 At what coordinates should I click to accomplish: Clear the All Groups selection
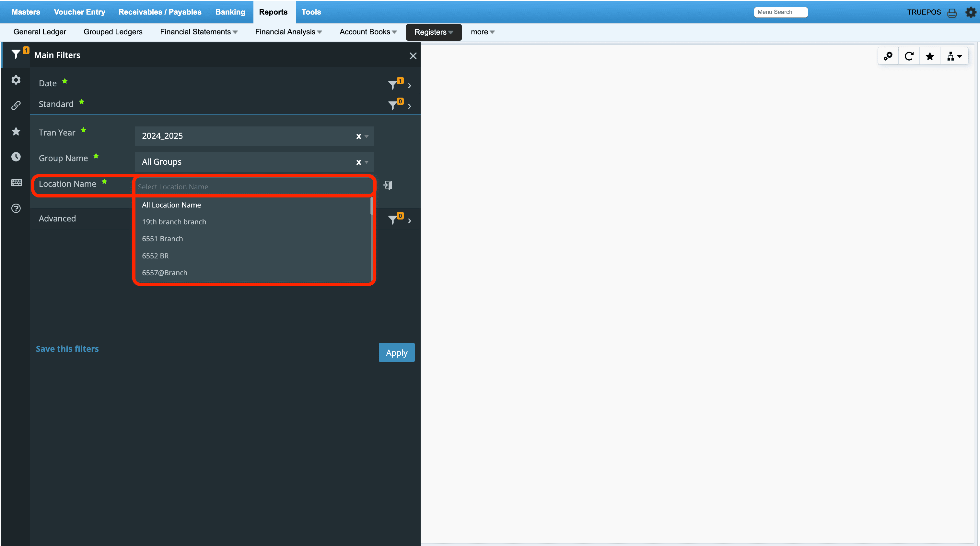click(358, 162)
